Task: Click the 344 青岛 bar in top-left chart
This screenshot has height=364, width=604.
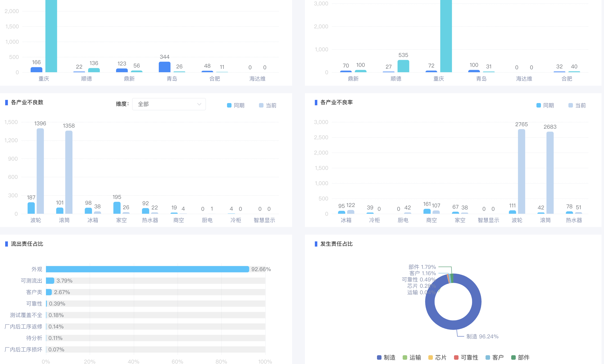Action: click(x=164, y=67)
